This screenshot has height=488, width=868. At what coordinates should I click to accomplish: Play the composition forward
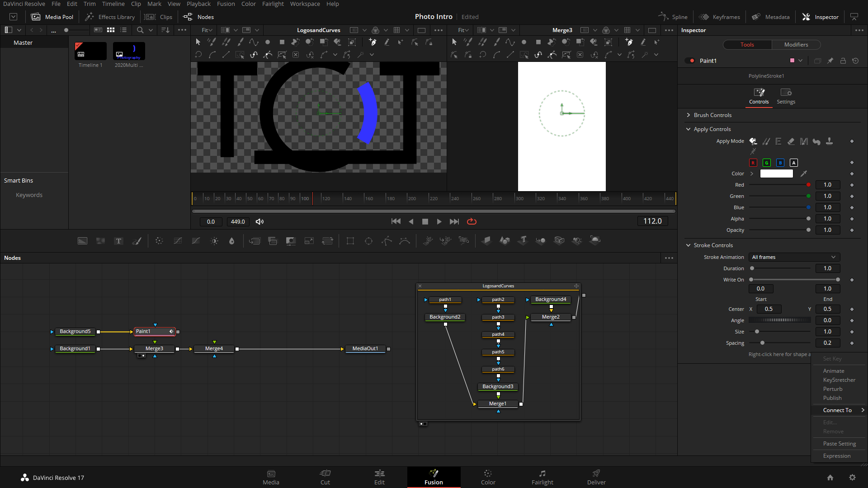(x=439, y=221)
